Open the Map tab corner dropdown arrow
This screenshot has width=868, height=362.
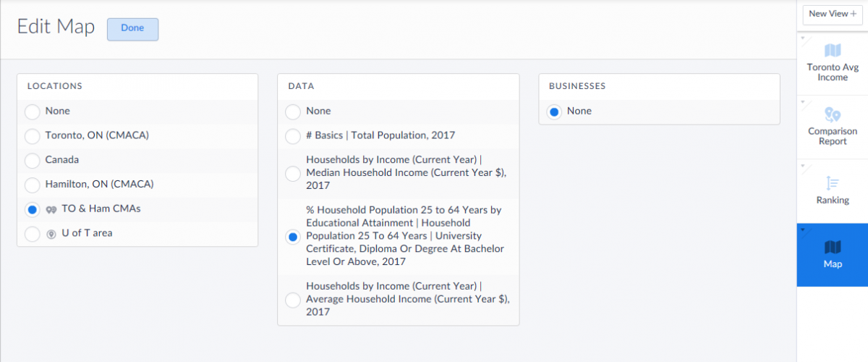tap(802, 228)
